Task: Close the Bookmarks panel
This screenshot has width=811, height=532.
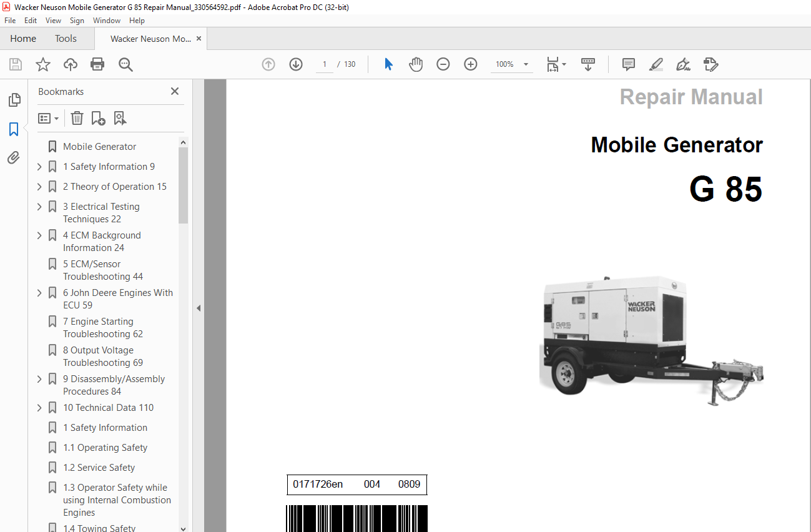Action: tap(175, 91)
